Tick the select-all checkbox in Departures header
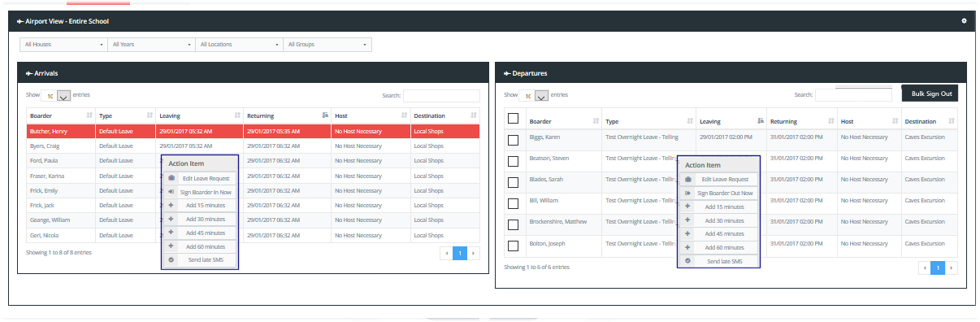This screenshot has width=980, height=322. point(513,119)
